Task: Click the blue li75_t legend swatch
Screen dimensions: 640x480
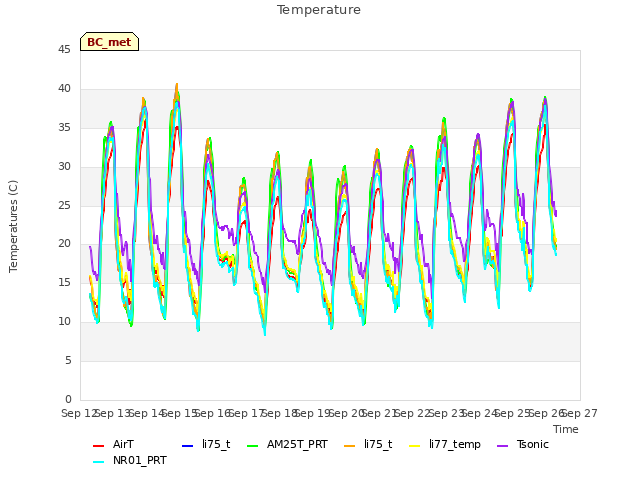Action: 187,446
